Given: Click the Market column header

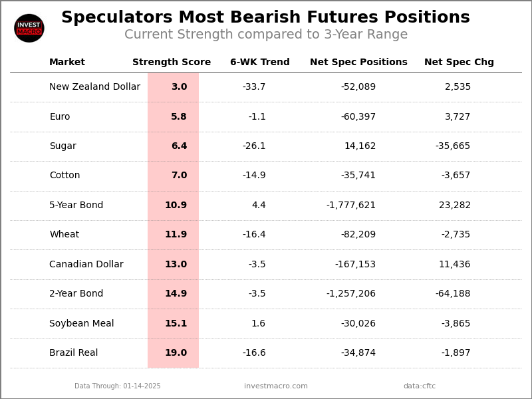Looking at the screenshot, I should pyautogui.click(x=67, y=63).
